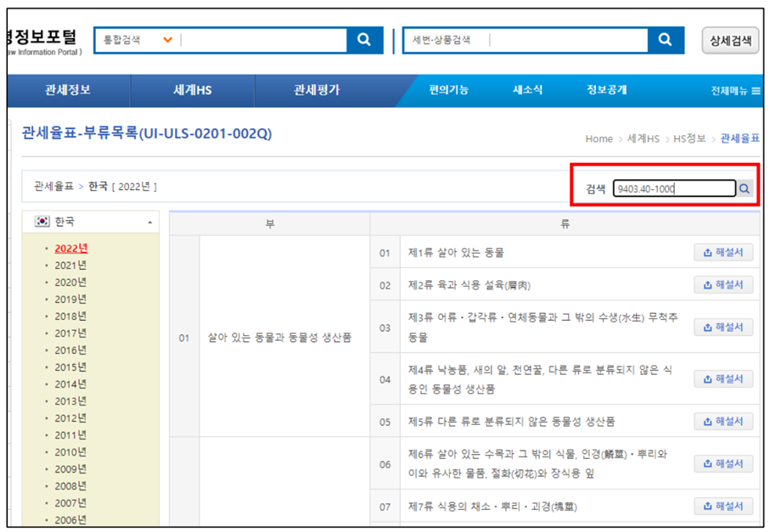This screenshot has height=532, width=770.
Task: Open 해설서 for 제3류 어류 갑각류 row
Action: pos(723,327)
